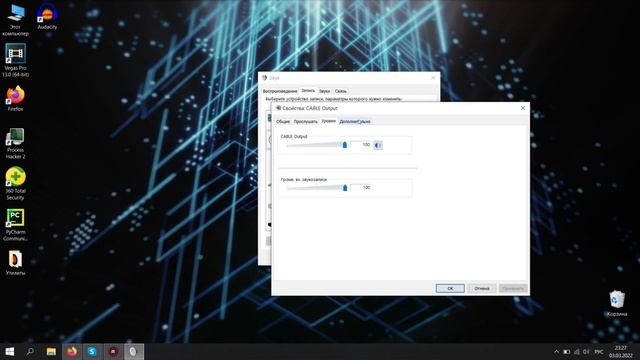The width and height of the screenshot is (640, 360).
Task: Open Воспроизведение tab in Звук window
Action: pos(280,91)
